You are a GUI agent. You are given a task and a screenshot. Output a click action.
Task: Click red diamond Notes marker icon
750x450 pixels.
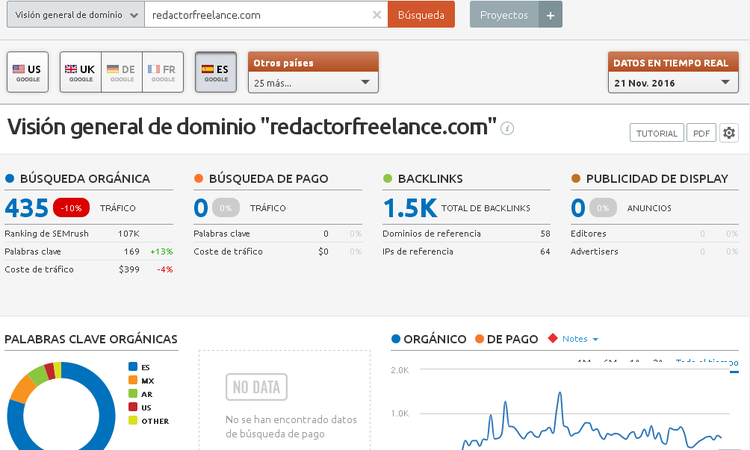(553, 338)
